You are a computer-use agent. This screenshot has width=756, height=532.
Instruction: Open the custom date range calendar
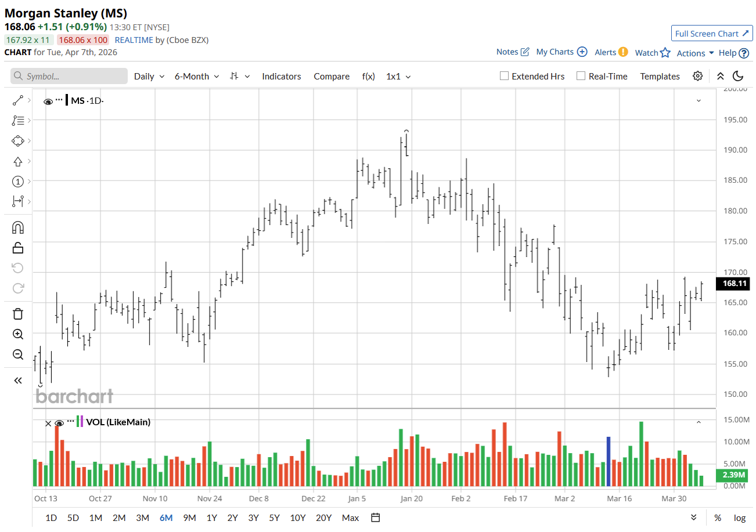375,517
